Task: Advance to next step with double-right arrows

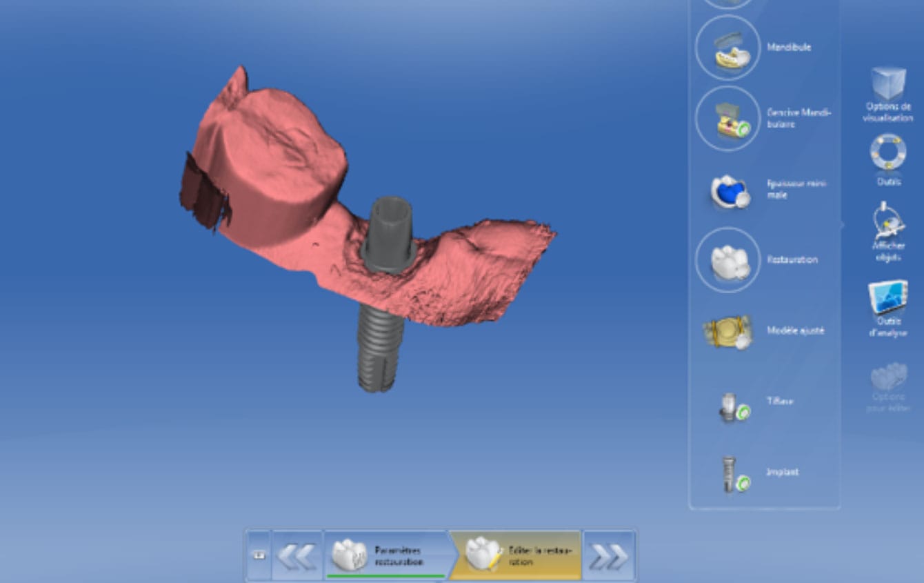Action: point(610,555)
